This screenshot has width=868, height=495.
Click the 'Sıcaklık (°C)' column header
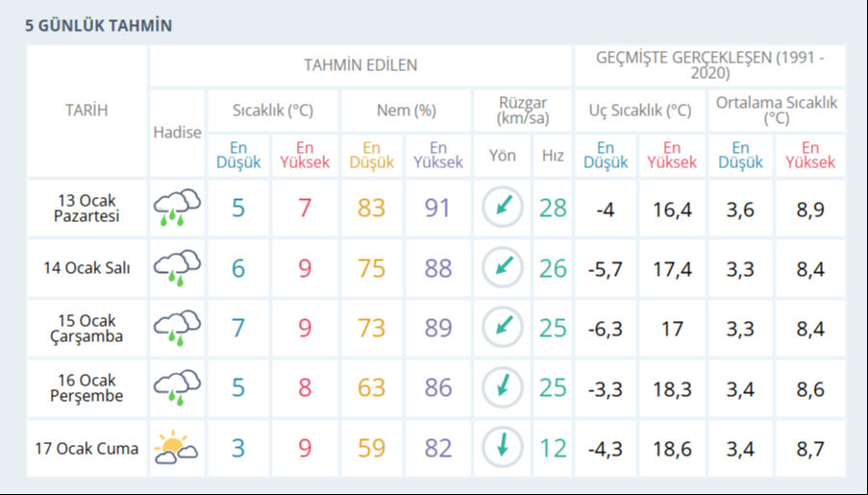(x=273, y=111)
